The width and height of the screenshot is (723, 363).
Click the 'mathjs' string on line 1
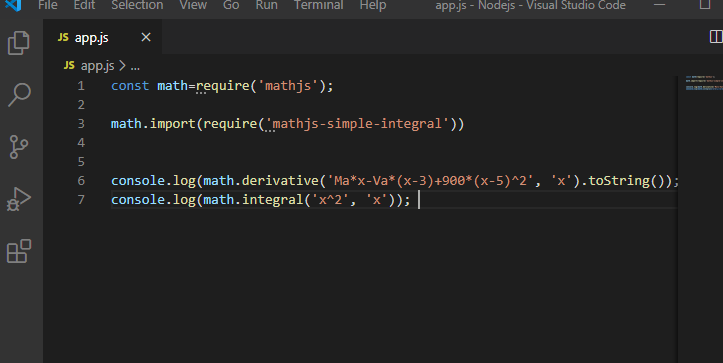[288, 86]
